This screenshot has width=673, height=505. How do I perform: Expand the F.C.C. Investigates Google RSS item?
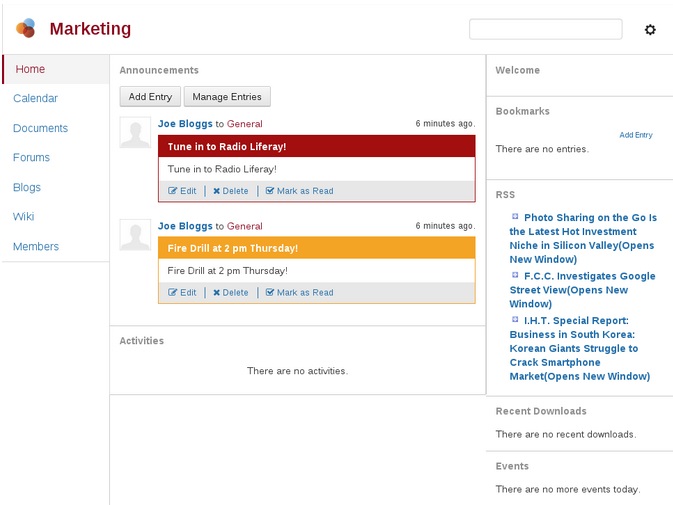click(516, 275)
